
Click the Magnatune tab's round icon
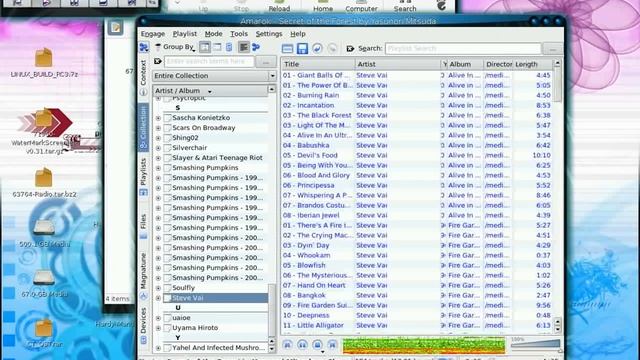143,296
